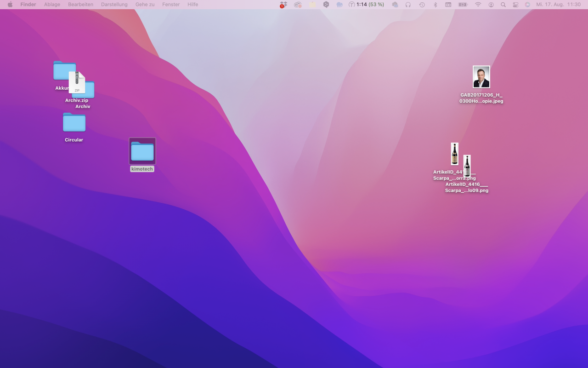The image size is (588, 368).
Task: Launch Siri from the menu bar
Action: 527,5
